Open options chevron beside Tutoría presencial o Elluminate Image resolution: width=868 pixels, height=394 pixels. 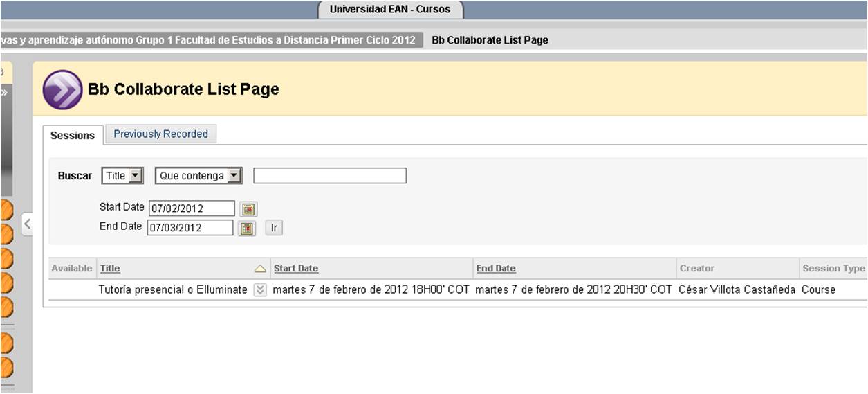(x=259, y=290)
